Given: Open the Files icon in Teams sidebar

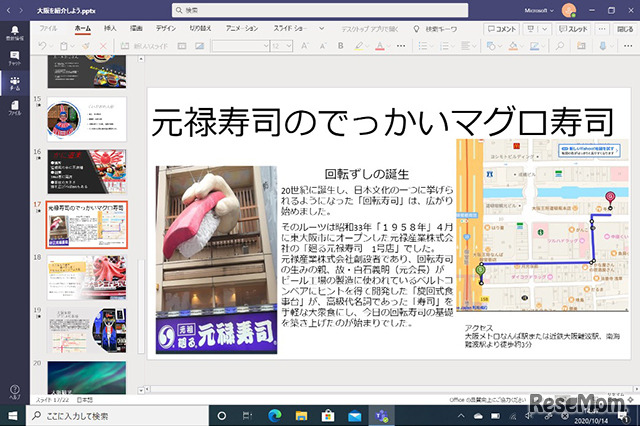Looking at the screenshot, I should pyautogui.click(x=15, y=108).
